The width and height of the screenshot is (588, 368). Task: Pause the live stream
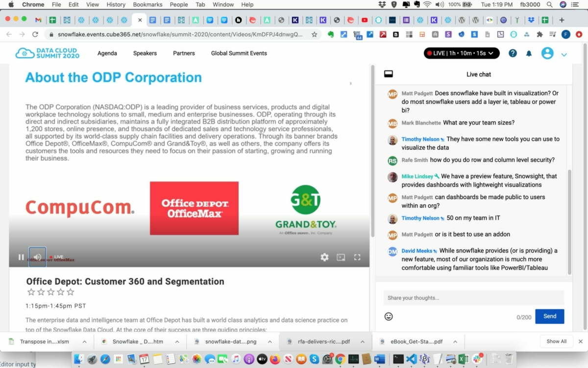pyautogui.click(x=21, y=257)
